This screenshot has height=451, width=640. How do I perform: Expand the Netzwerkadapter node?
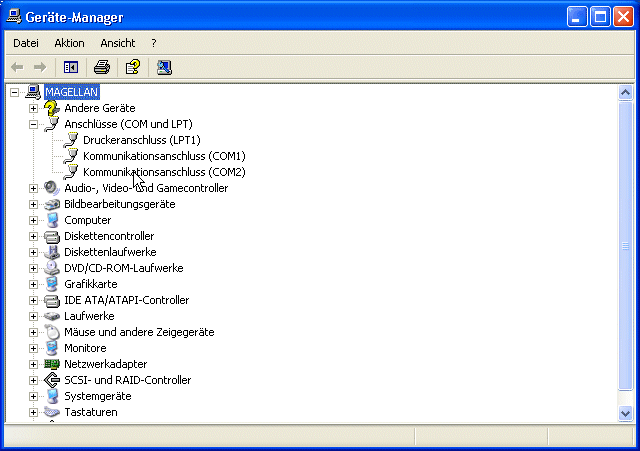[33, 364]
